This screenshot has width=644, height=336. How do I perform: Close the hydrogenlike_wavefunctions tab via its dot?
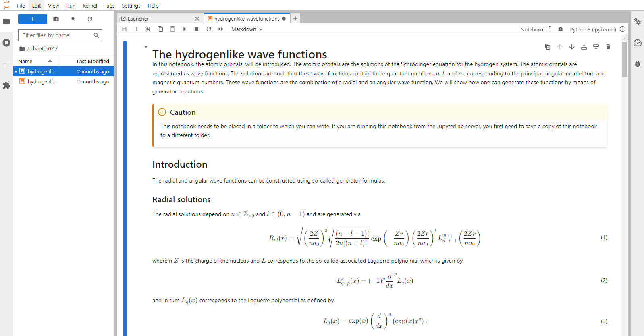[284, 19]
